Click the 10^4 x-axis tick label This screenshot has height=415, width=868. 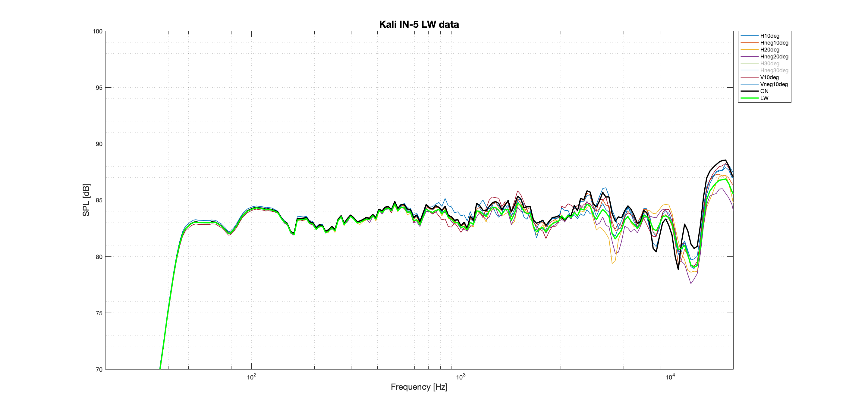(x=670, y=377)
